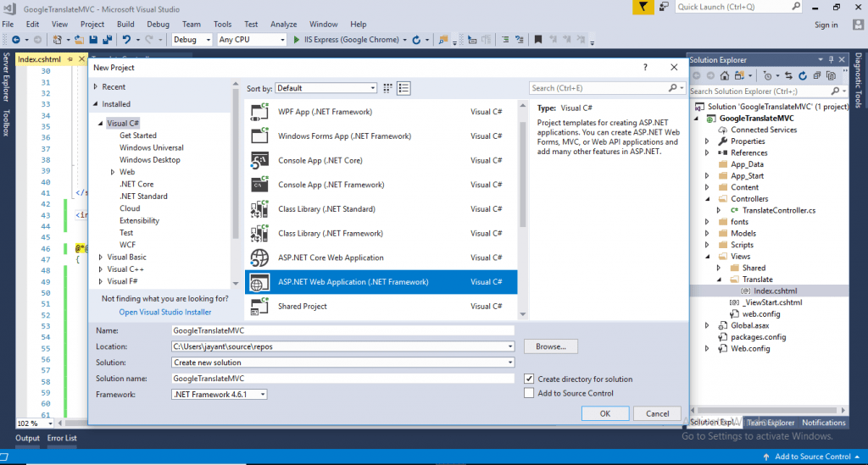The image size is (868, 465).
Task: Select Windows Forms App (.NET Framework) template
Action: click(381, 136)
